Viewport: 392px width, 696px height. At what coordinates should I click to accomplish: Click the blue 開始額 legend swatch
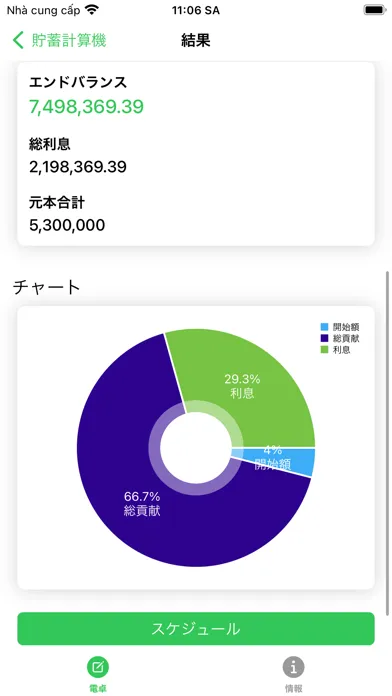325,327
